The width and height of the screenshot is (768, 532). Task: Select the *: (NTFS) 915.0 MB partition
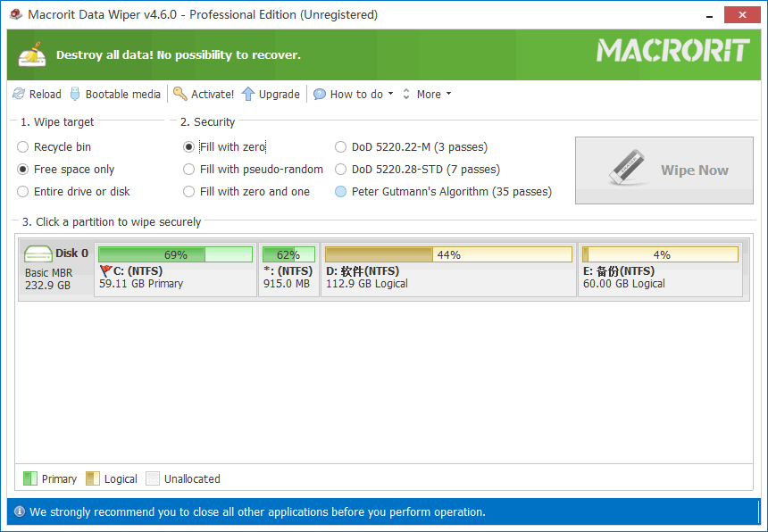(x=288, y=270)
